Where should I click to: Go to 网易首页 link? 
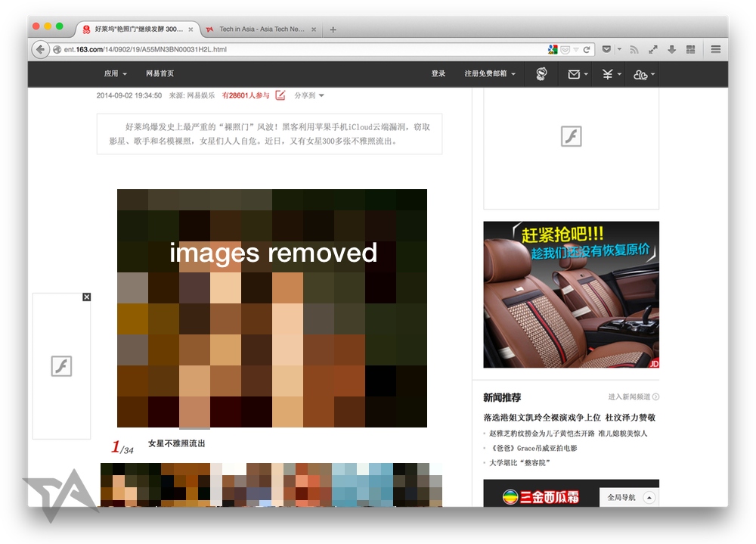(160, 73)
